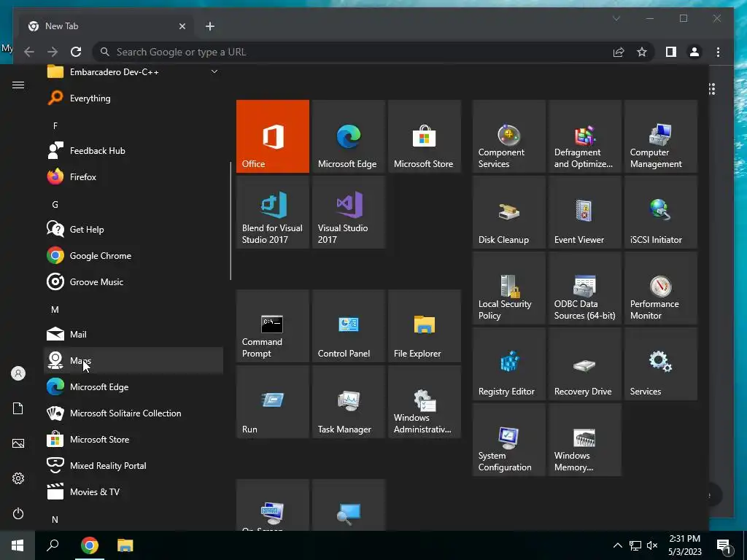This screenshot has width=747, height=560.
Task: Open Component Services tile
Action: point(508,136)
